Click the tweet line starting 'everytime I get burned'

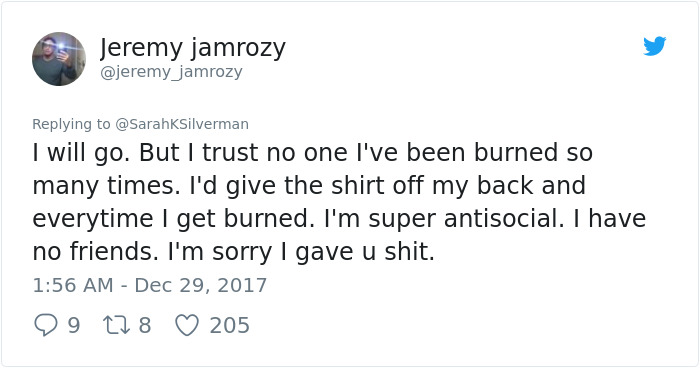(x=339, y=219)
